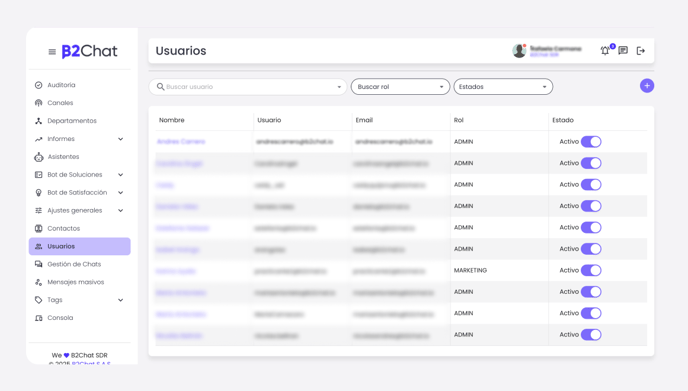Toggle the Activo switch in MARKETING row

(591, 270)
